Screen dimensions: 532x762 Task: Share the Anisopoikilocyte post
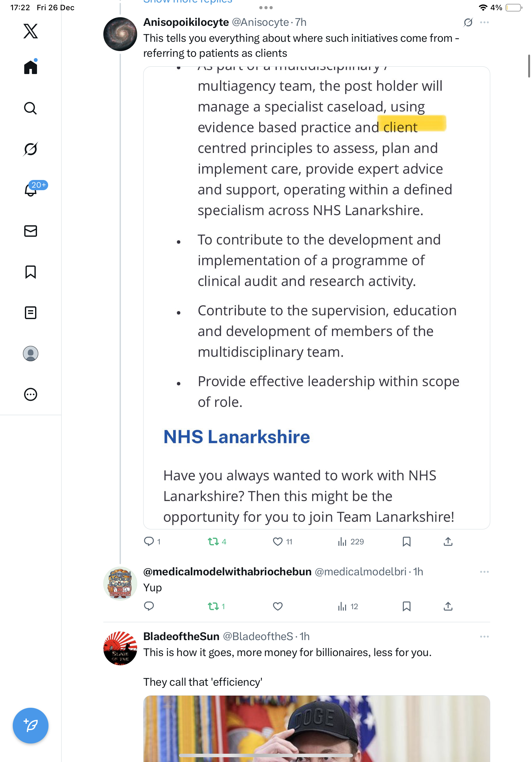(x=448, y=542)
